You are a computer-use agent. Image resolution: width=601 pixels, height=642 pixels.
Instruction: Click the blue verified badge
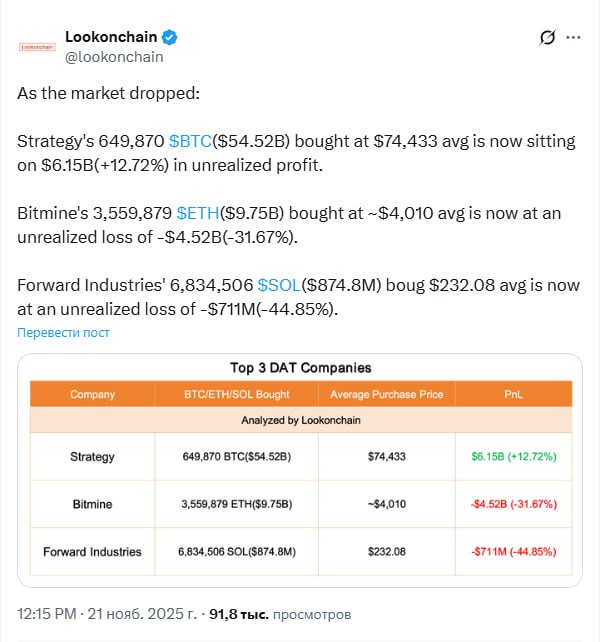(171, 38)
